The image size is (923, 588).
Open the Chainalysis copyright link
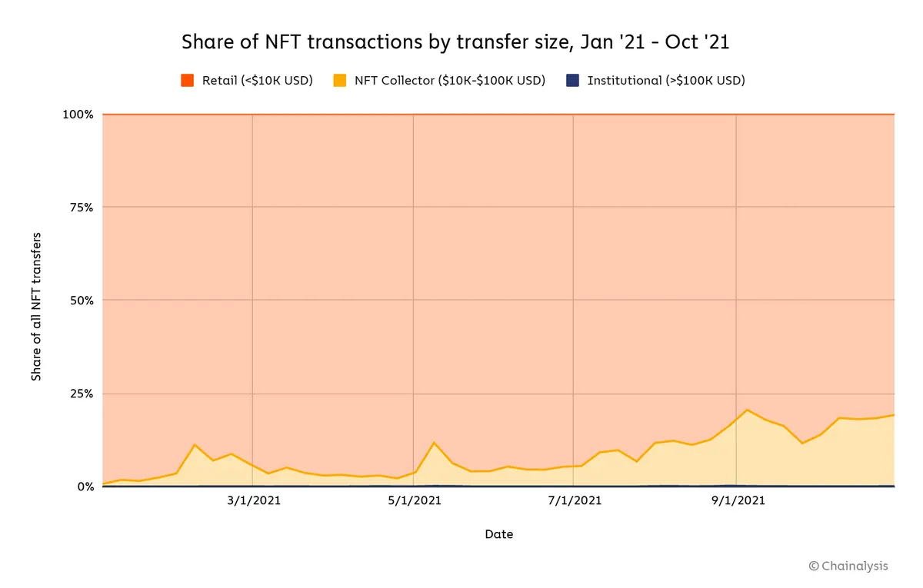[848, 566]
